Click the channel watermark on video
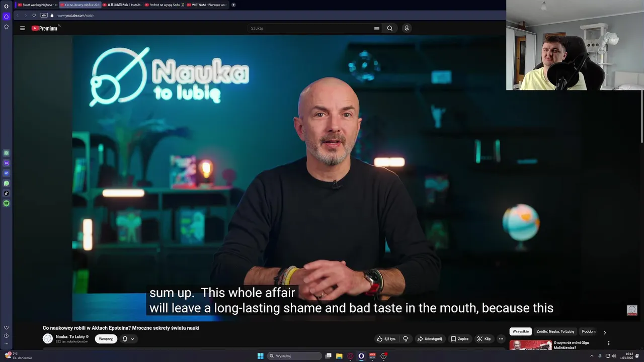Image resolution: width=644 pixels, height=362 pixels. (x=632, y=310)
